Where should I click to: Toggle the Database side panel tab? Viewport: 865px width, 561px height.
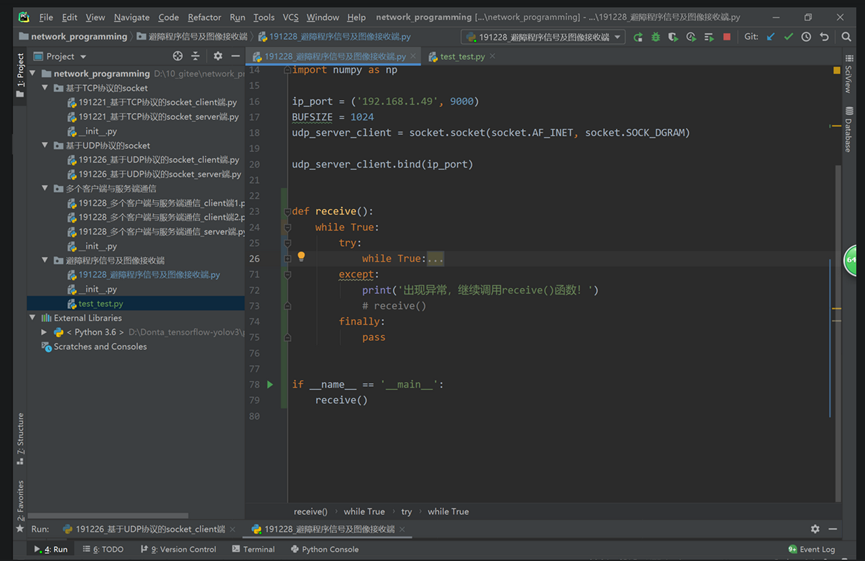[848, 135]
